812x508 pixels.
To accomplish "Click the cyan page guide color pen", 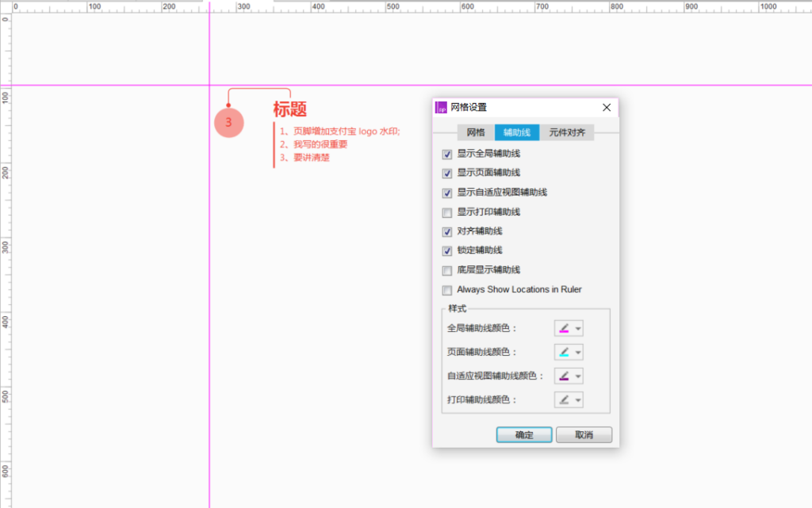I will point(564,353).
